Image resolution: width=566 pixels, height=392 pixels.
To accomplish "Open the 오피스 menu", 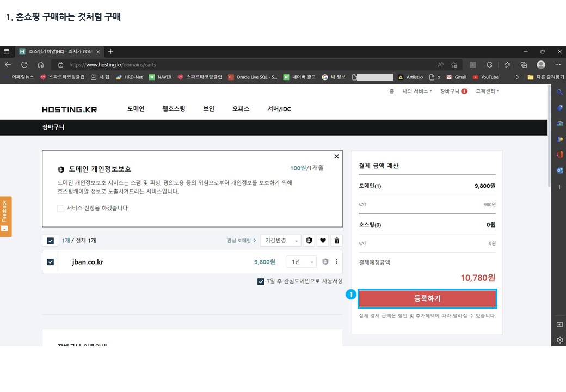I will tap(241, 109).
